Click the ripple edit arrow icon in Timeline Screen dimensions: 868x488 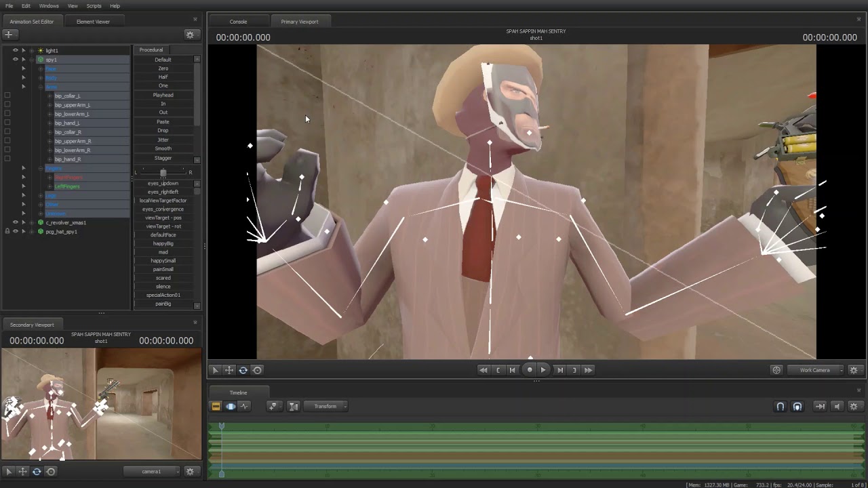(x=820, y=407)
